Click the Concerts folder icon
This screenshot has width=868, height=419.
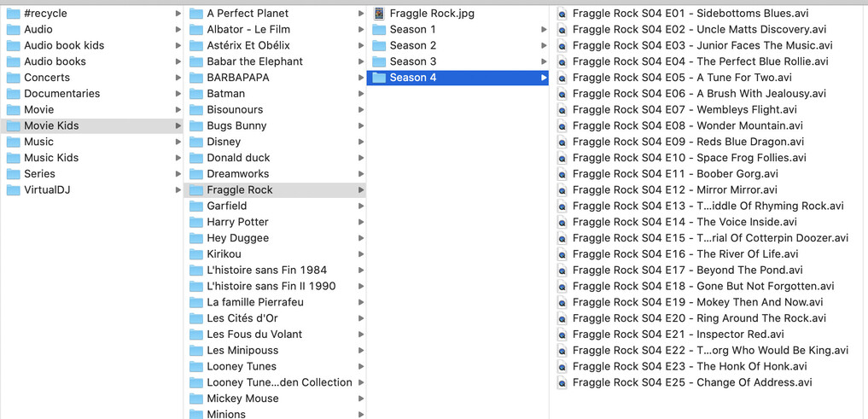click(14, 78)
